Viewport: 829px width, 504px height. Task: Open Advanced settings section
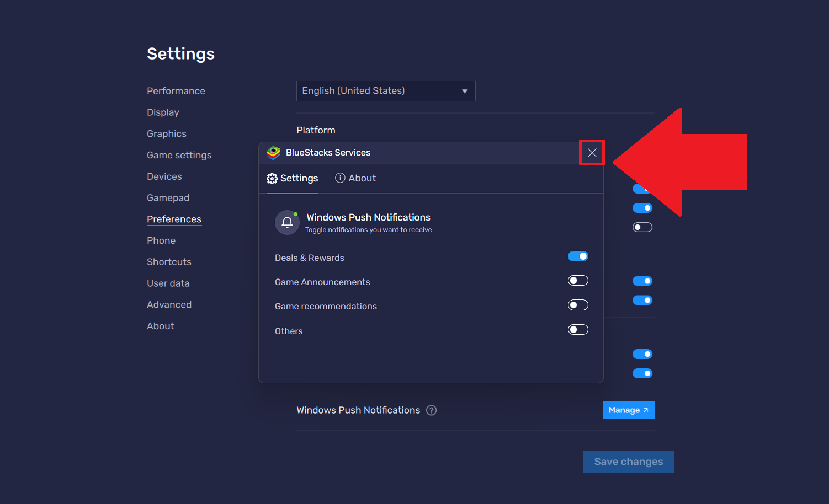pos(169,305)
